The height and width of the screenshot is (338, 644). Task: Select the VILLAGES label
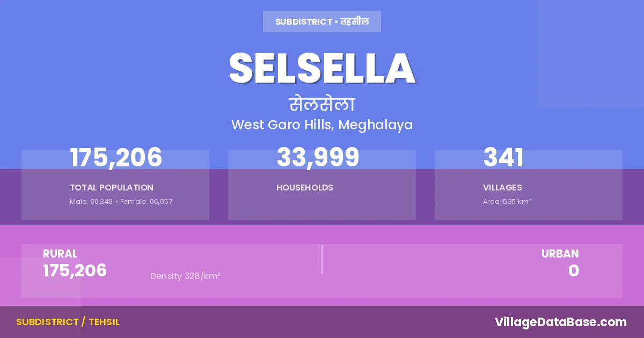502,188
